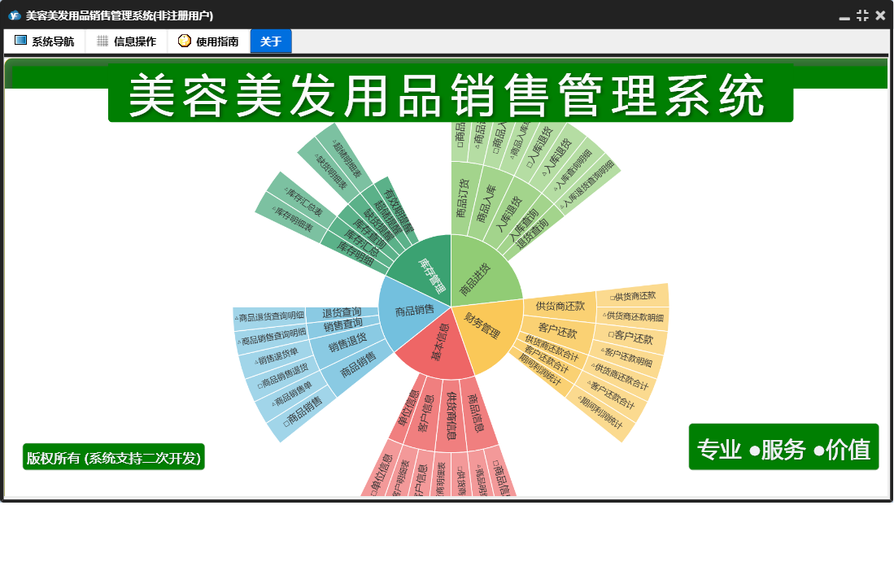Click the app logo icon in title bar
Image resolution: width=894 pixels, height=588 pixels.
pyautogui.click(x=15, y=15)
